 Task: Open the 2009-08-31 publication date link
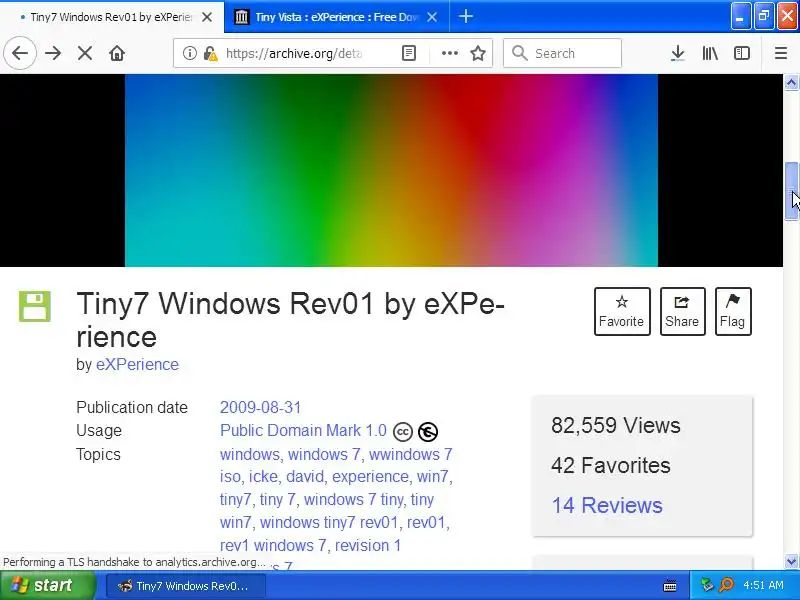pyautogui.click(x=260, y=407)
